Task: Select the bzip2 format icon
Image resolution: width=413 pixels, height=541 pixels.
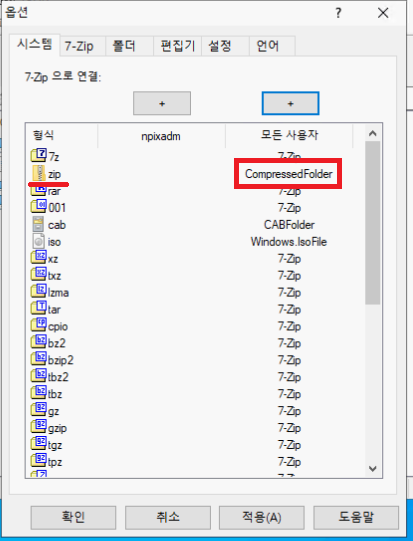Action: click(x=38, y=359)
